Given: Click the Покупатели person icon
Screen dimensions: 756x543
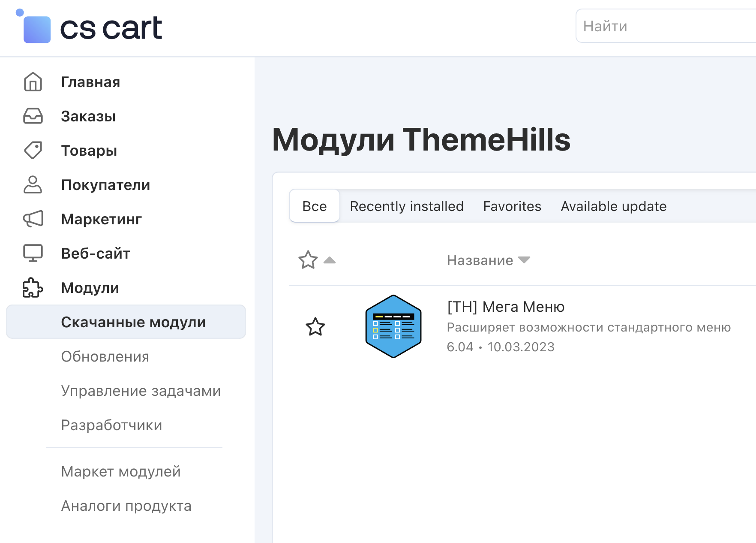Looking at the screenshot, I should [33, 185].
